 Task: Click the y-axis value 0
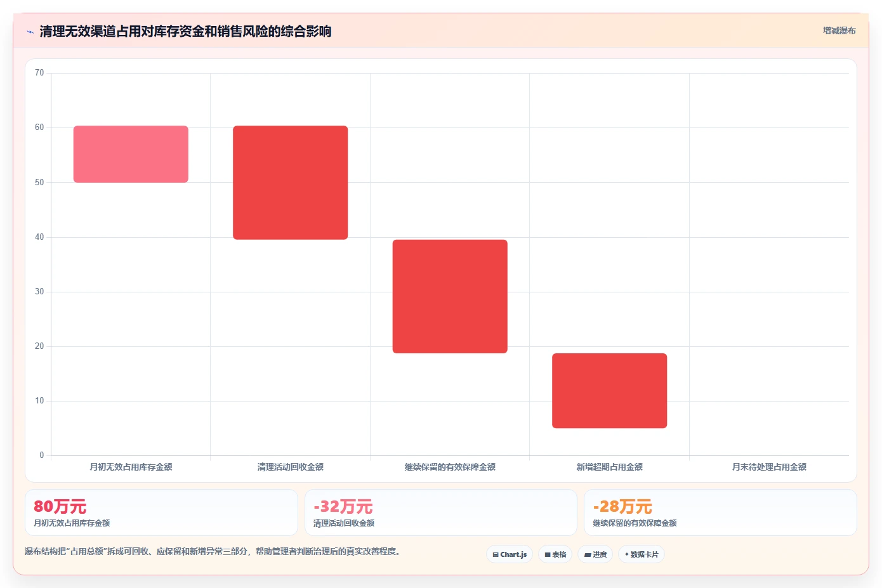(42, 455)
